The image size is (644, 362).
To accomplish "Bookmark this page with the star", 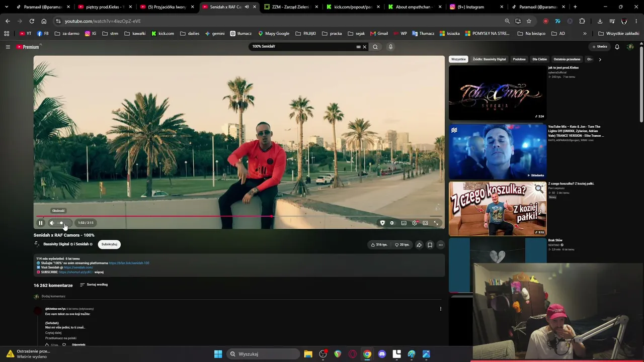I will click(x=529, y=21).
